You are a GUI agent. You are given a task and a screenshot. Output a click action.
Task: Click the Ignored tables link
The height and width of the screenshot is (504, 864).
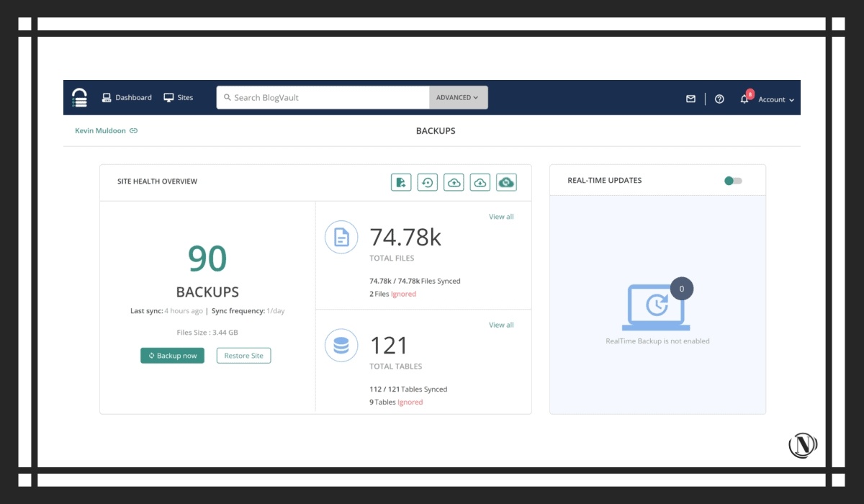tap(410, 402)
